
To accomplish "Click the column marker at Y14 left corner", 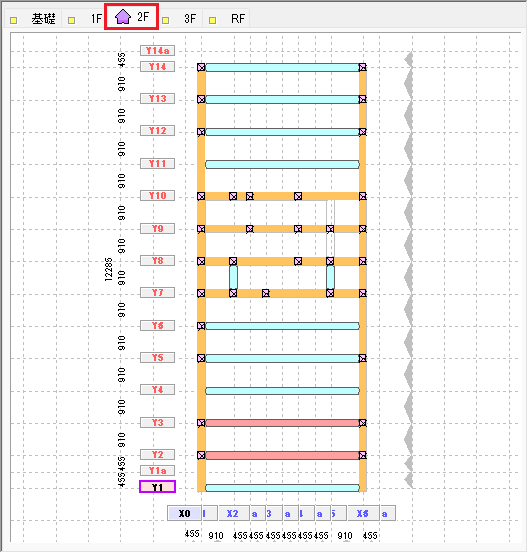I will coord(201,67).
